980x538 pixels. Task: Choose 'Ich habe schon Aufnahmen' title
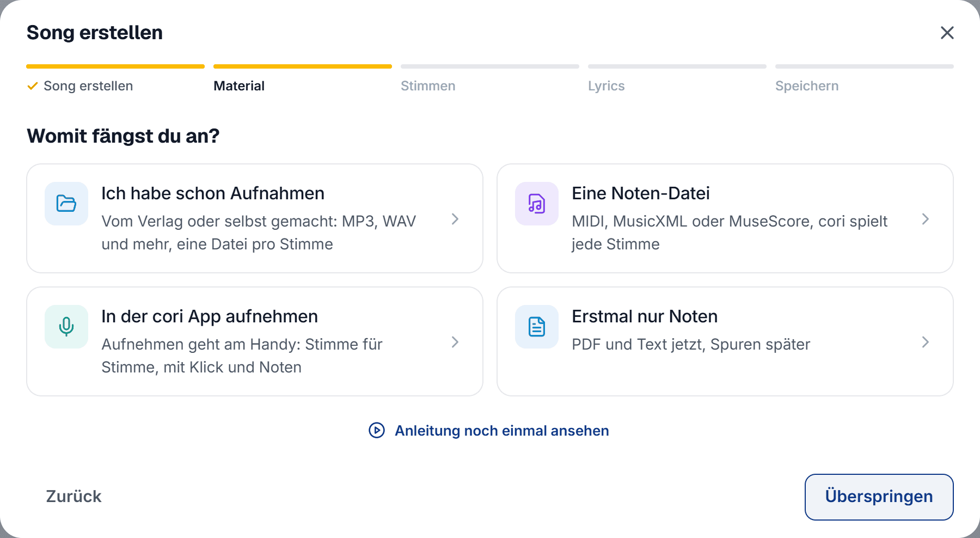point(213,193)
